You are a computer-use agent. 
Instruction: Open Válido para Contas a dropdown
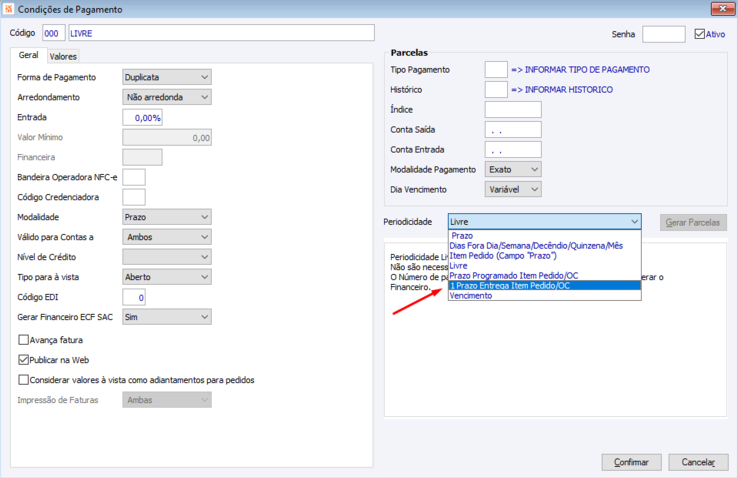pyautogui.click(x=167, y=237)
